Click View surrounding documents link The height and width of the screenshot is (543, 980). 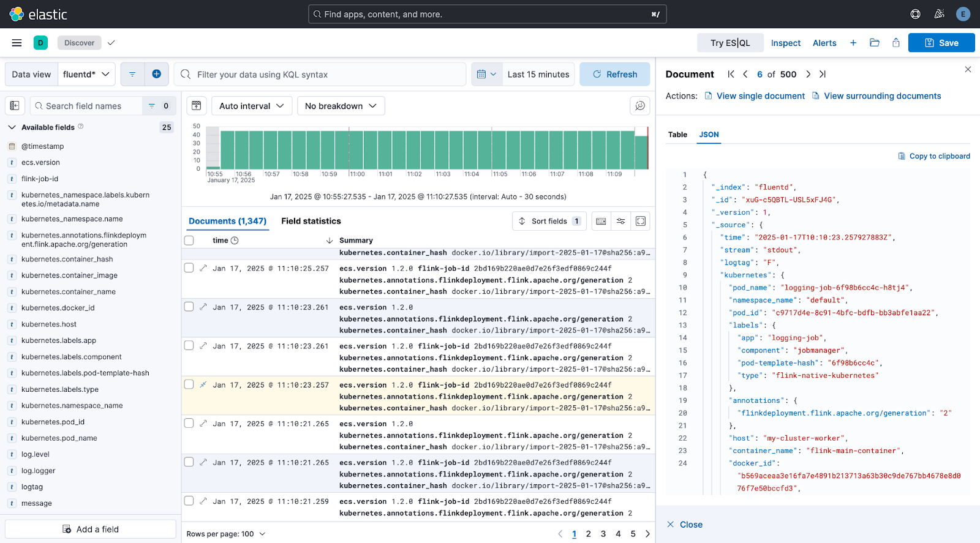click(876, 96)
